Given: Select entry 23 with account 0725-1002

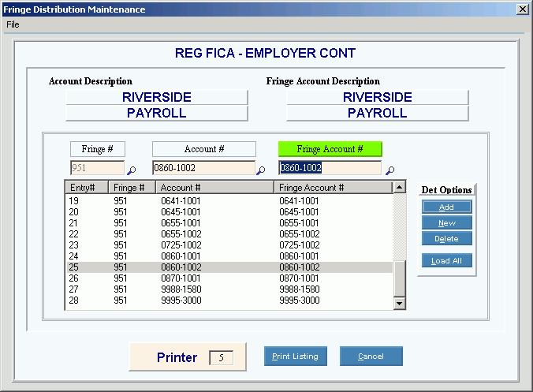Looking at the screenshot, I should pyautogui.click(x=229, y=245).
